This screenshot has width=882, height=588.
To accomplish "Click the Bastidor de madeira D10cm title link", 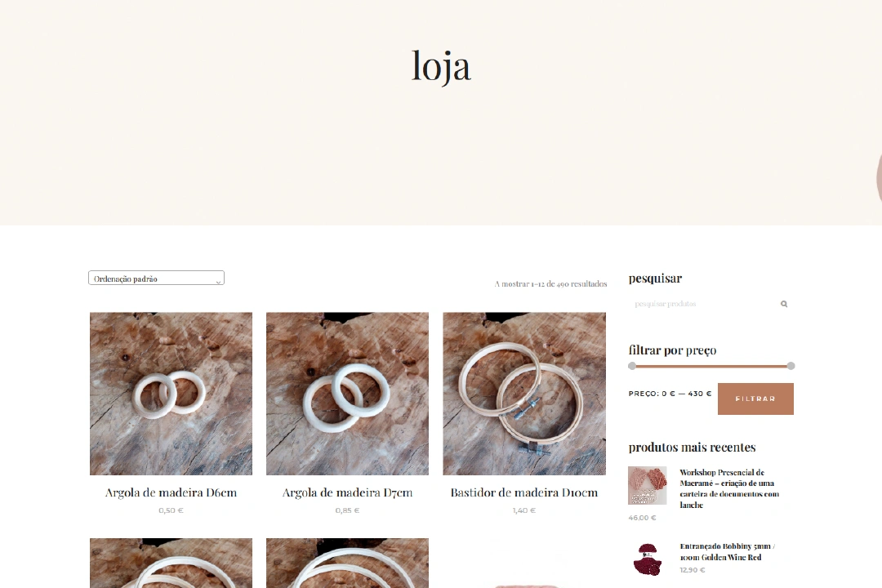I will 524,493.
